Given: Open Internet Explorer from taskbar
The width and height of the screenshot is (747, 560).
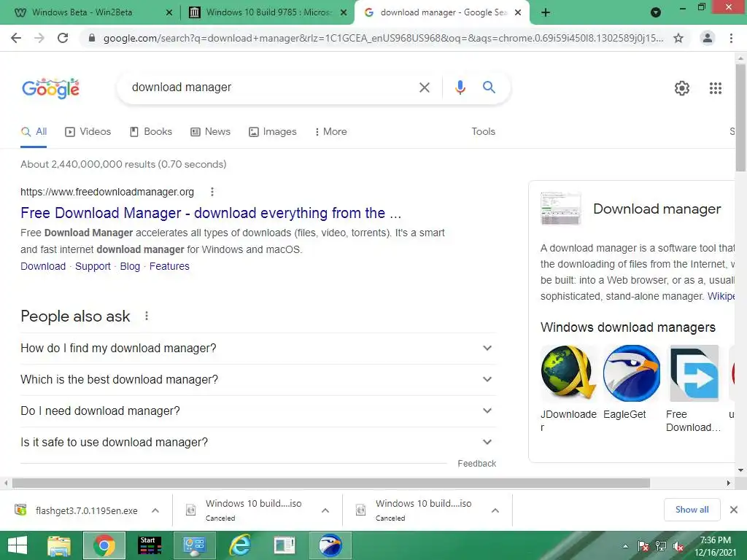Looking at the screenshot, I should 240,545.
